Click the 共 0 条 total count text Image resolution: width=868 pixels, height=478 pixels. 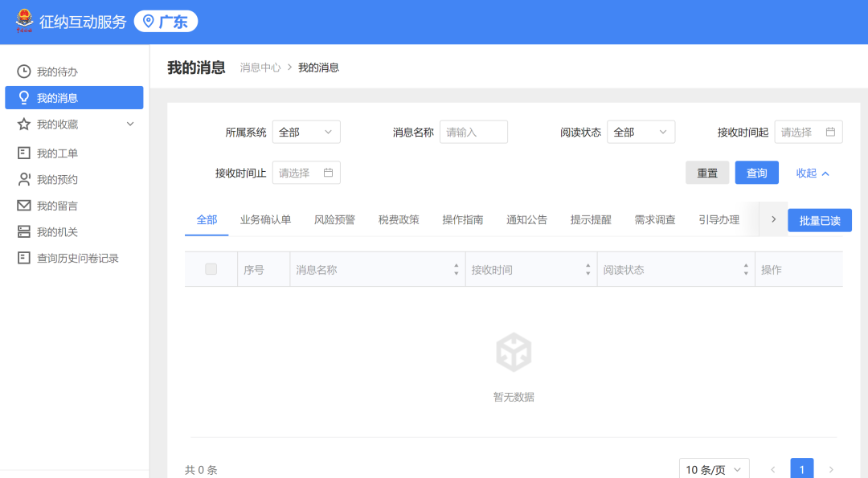coord(201,470)
